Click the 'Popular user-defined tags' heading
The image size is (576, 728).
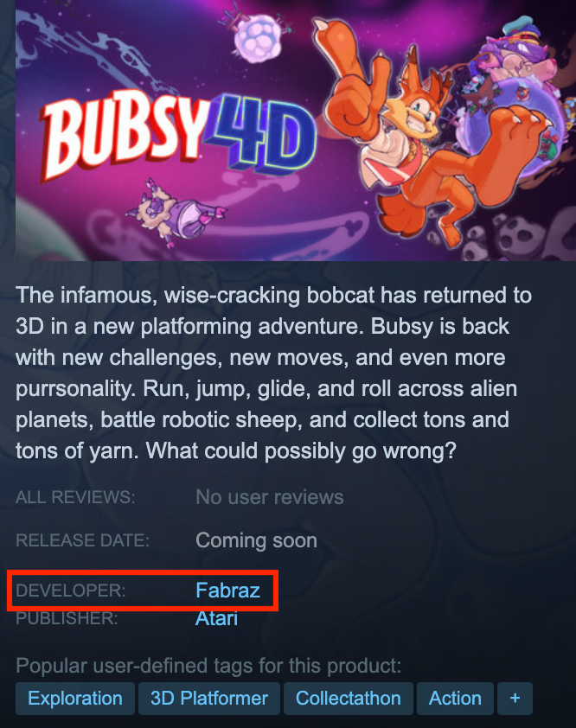pos(208,666)
